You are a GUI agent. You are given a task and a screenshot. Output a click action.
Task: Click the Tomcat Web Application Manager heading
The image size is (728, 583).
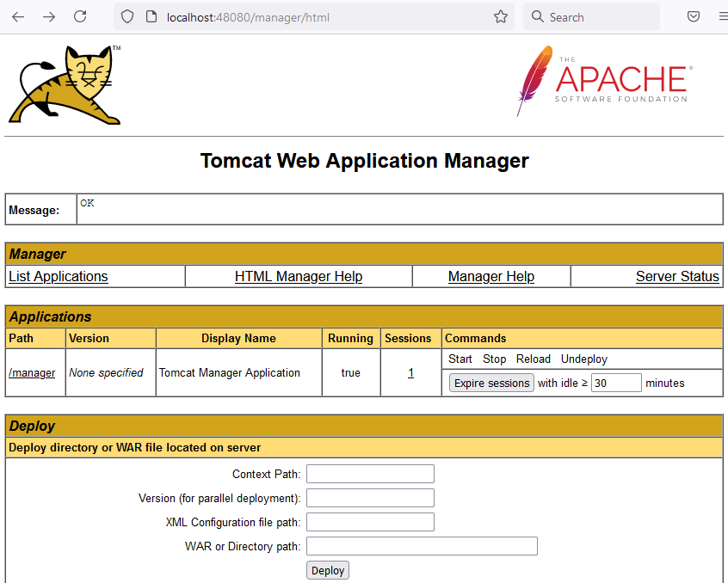pos(365,161)
